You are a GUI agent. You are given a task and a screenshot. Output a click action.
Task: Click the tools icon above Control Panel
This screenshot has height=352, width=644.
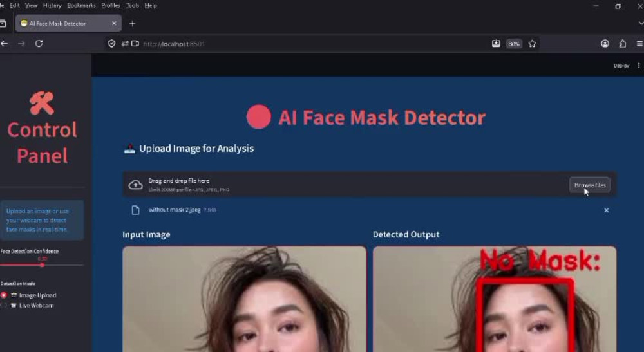(41, 103)
